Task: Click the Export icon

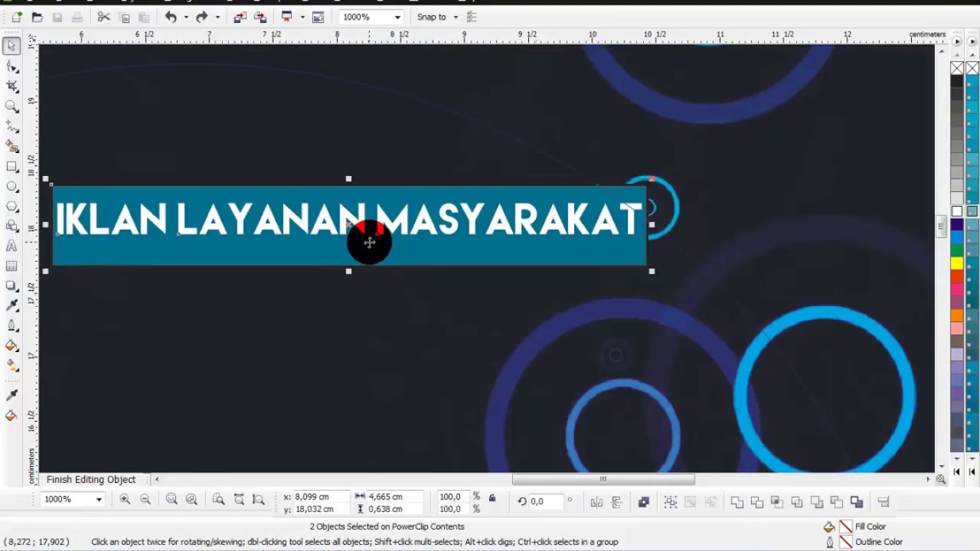Action: coord(260,17)
